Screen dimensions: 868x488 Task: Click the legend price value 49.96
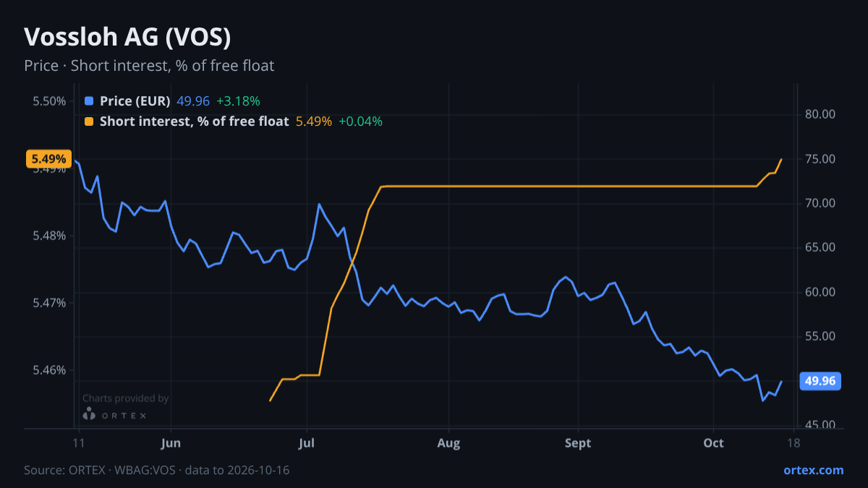192,100
